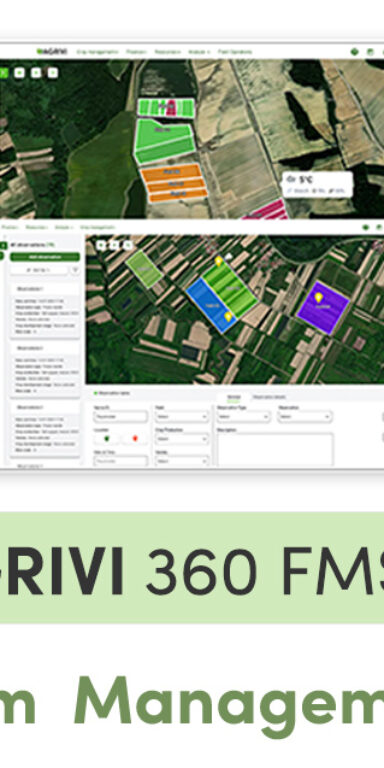
Task: Click the first map tool icon on lower map
Action: tap(101, 245)
